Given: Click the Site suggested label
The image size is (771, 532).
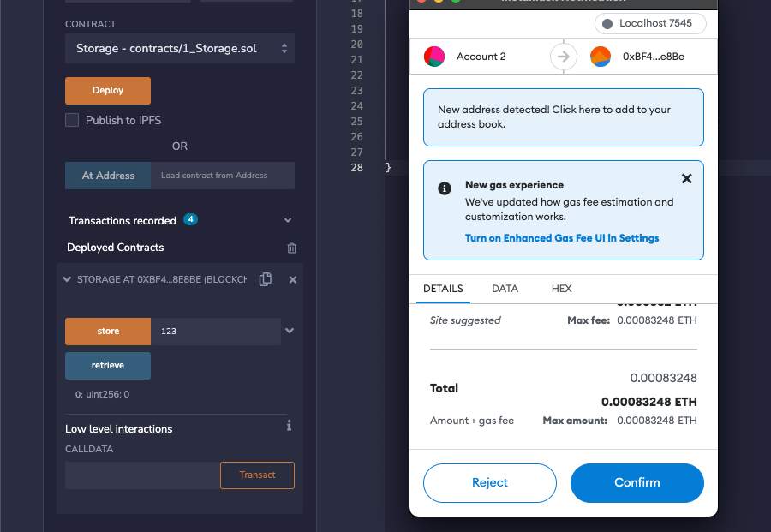Looking at the screenshot, I should [465, 320].
